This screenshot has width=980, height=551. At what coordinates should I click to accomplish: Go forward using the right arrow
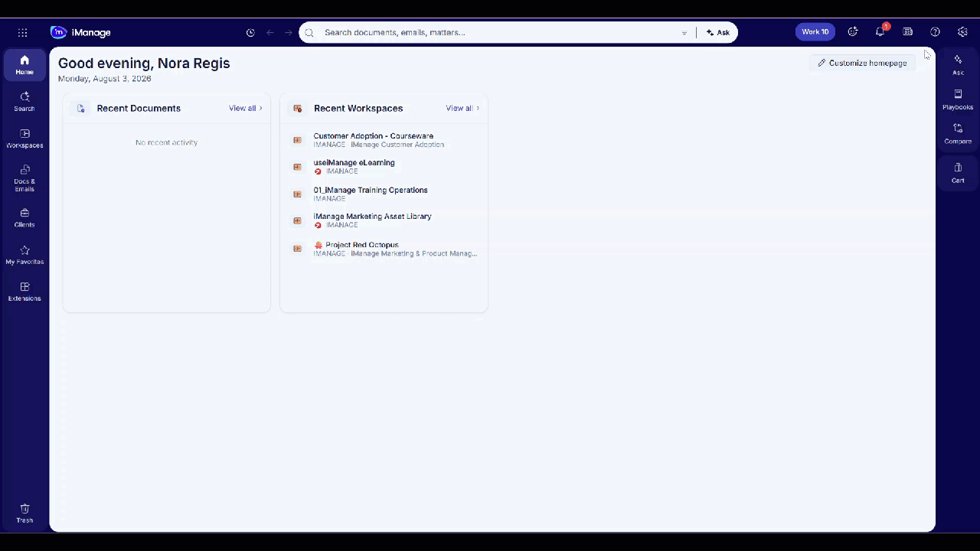289,32
